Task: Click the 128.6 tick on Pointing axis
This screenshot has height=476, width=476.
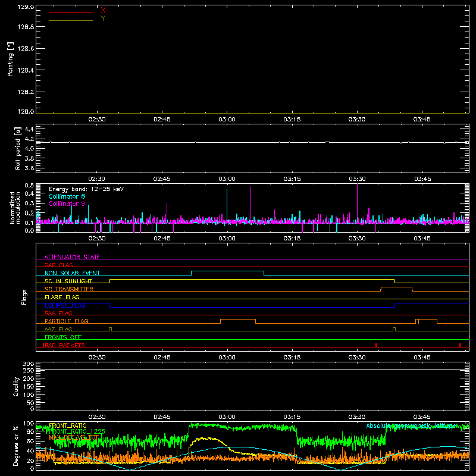Action: [26, 49]
